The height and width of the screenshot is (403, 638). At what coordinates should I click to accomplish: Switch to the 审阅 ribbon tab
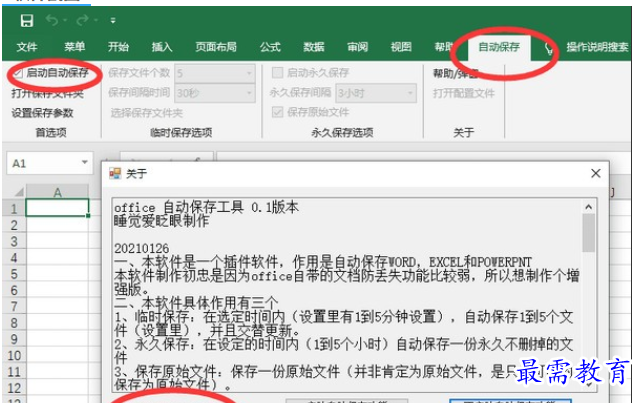coord(358,47)
